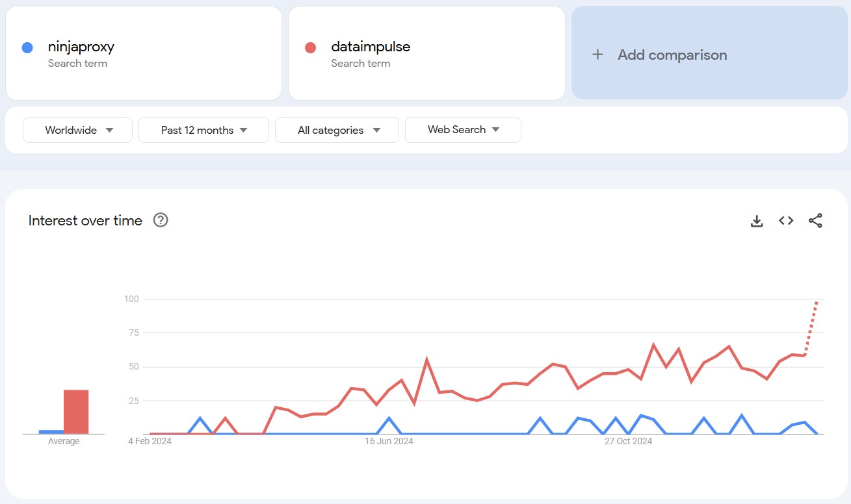Click the 25 y-axis value
The height and width of the screenshot is (504, 851).
pos(134,401)
